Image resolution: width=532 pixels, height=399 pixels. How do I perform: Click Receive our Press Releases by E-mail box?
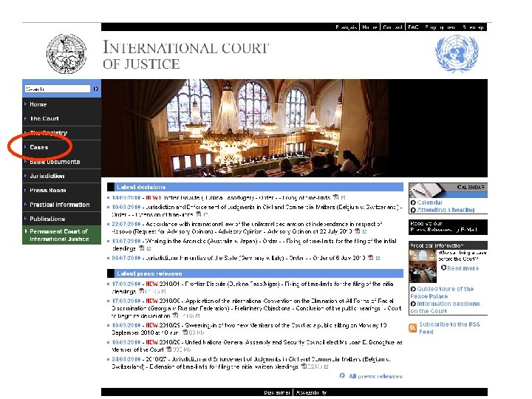coord(448,227)
